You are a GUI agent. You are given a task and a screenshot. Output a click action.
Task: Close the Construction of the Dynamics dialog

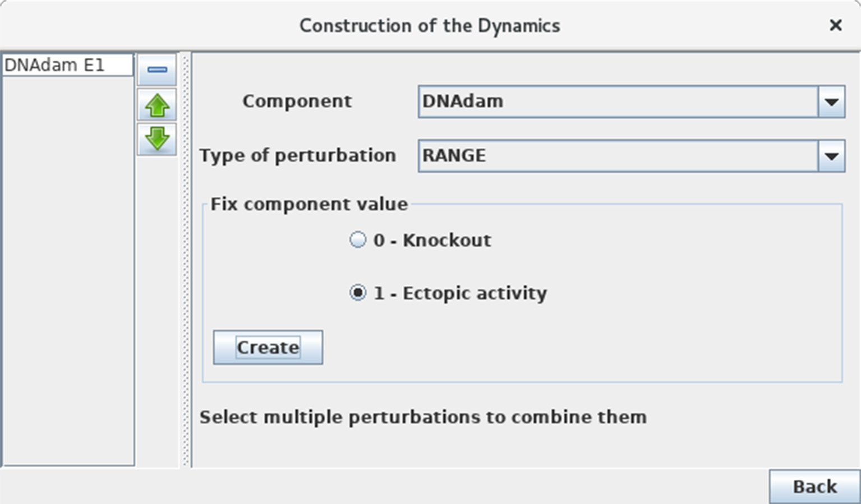point(835,25)
